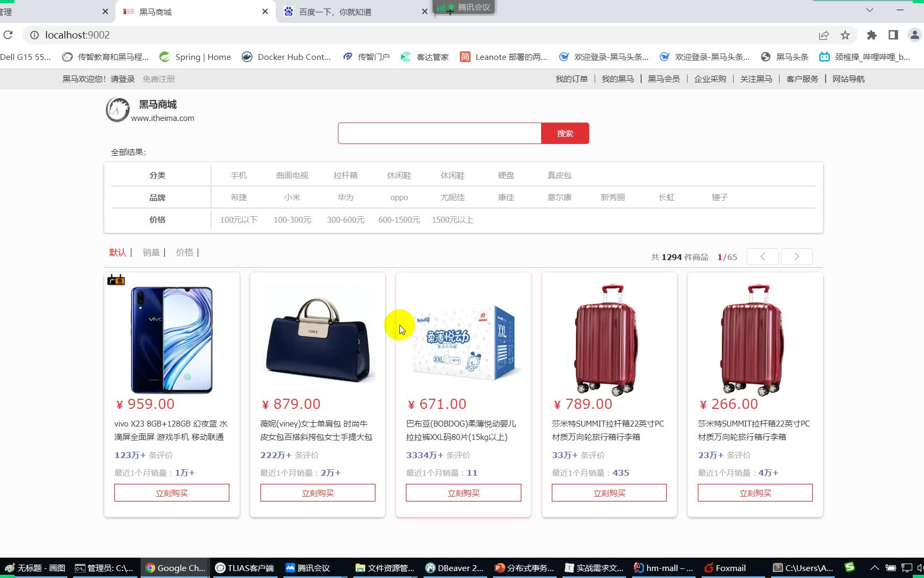Open 黑马头条 bookmark

pyautogui.click(x=784, y=57)
